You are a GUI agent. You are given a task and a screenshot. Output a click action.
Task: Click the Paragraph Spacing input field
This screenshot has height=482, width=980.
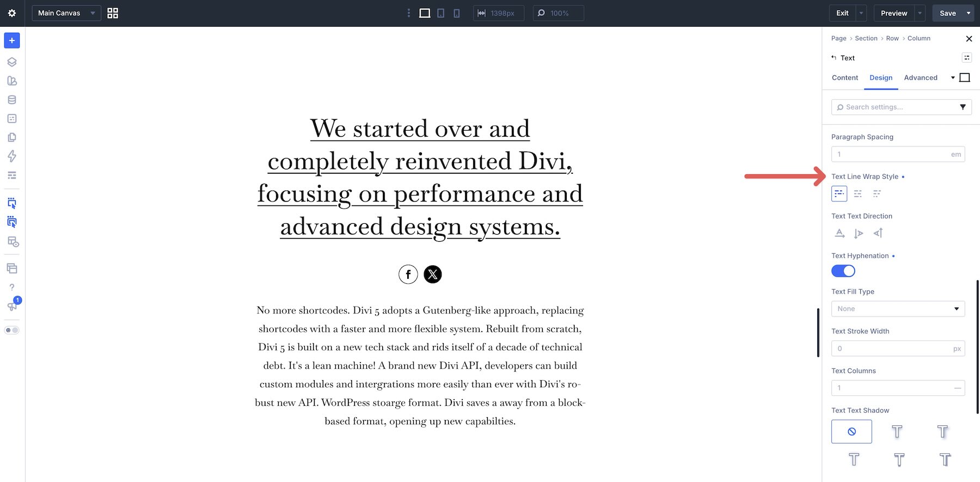click(898, 154)
